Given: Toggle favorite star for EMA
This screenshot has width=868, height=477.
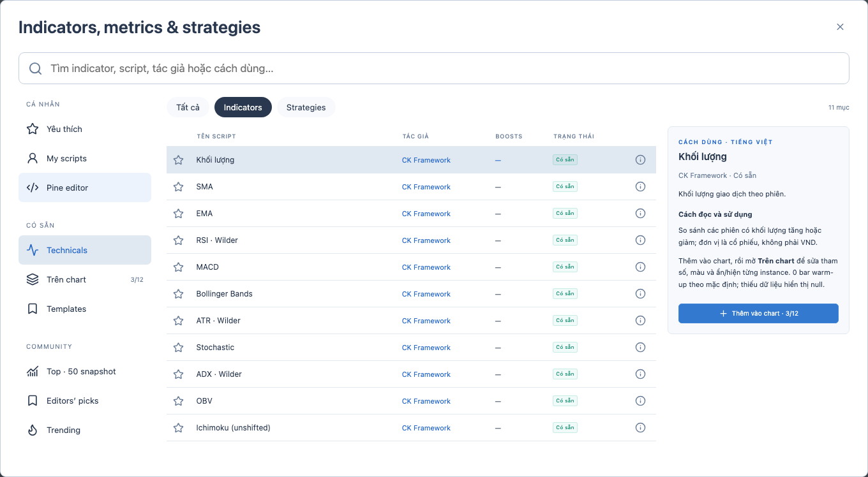Looking at the screenshot, I should point(179,214).
